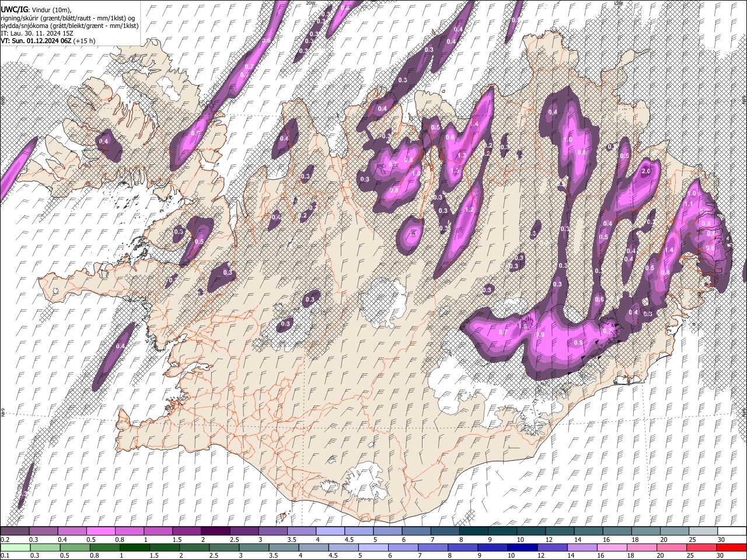Screen dimensions: 747x560
Task: Click the purple 12–14 rain legend swatch
Action: click(x=553, y=548)
